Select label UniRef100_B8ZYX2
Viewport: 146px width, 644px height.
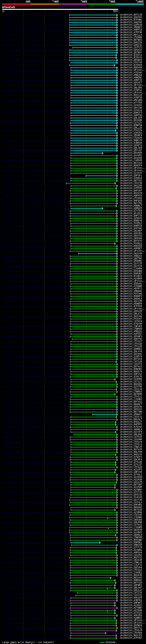131,558
